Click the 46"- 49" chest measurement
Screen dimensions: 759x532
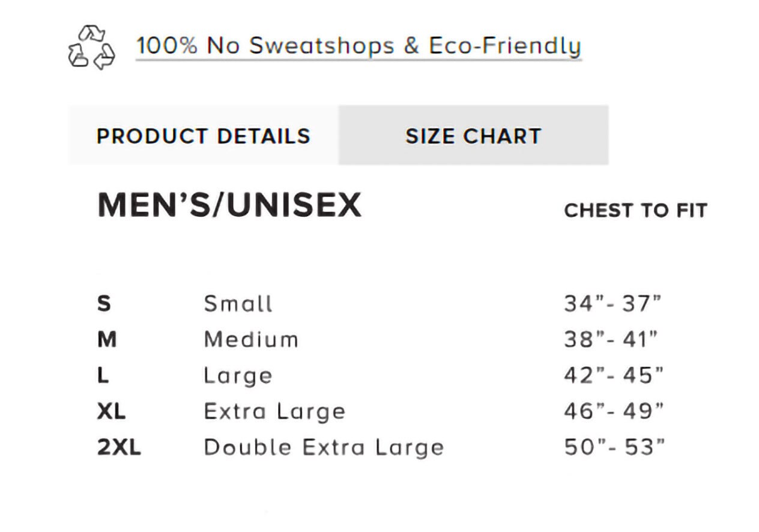point(614,412)
